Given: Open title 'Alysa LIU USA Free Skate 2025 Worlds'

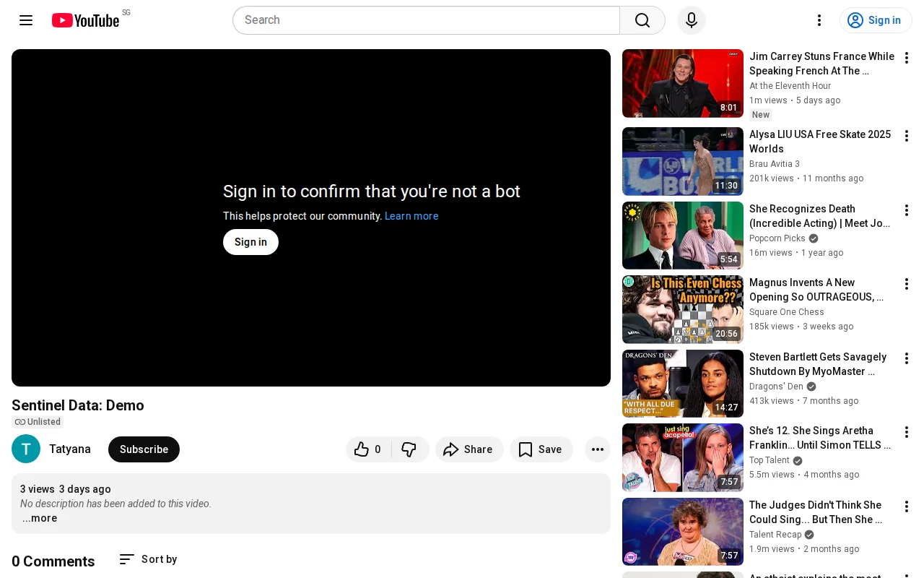Looking at the screenshot, I should pos(820,142).
